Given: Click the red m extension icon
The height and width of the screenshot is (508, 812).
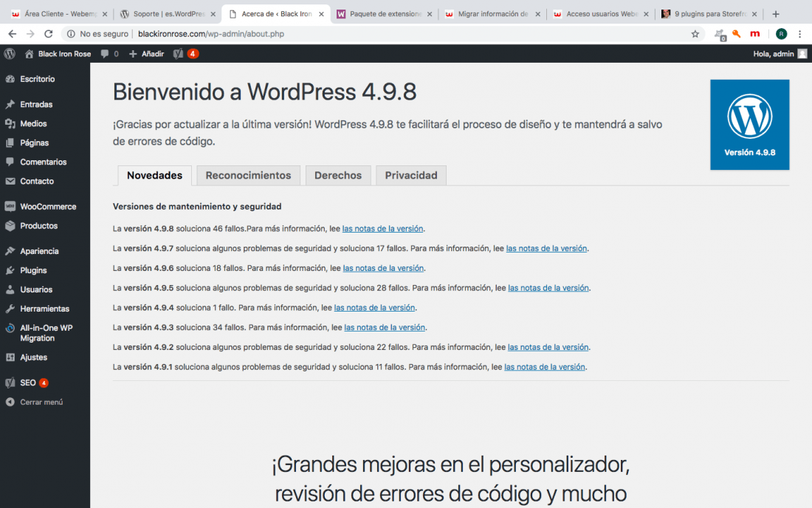Looking at the screenshot, I should click(755, 34).
